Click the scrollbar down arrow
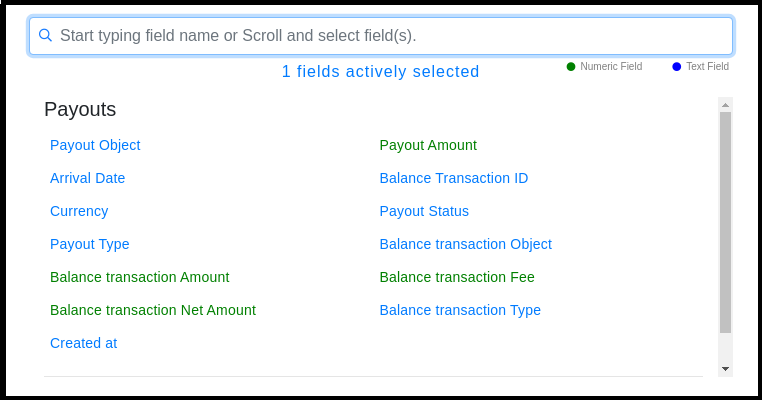Image resolution: width=762 pixels, height=400 pixels. click(725, 369)
